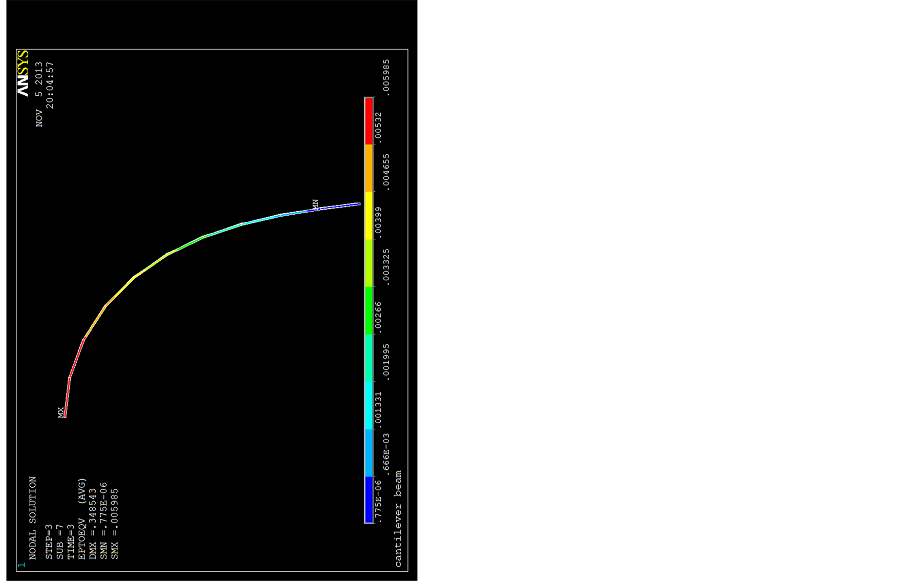
Task: Click the MN minimum marker on beam
Action: pyautogui.click(x=315, y=204)
